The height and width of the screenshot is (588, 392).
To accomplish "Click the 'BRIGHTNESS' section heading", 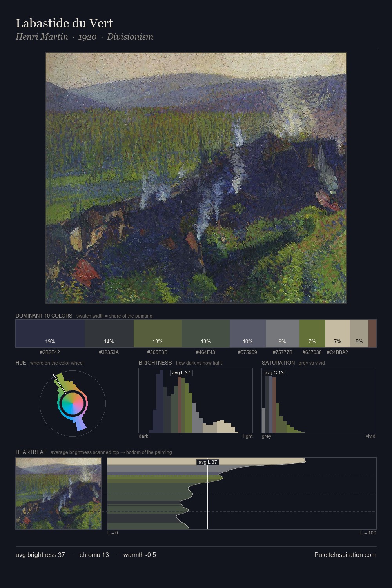I will point(155,363).
